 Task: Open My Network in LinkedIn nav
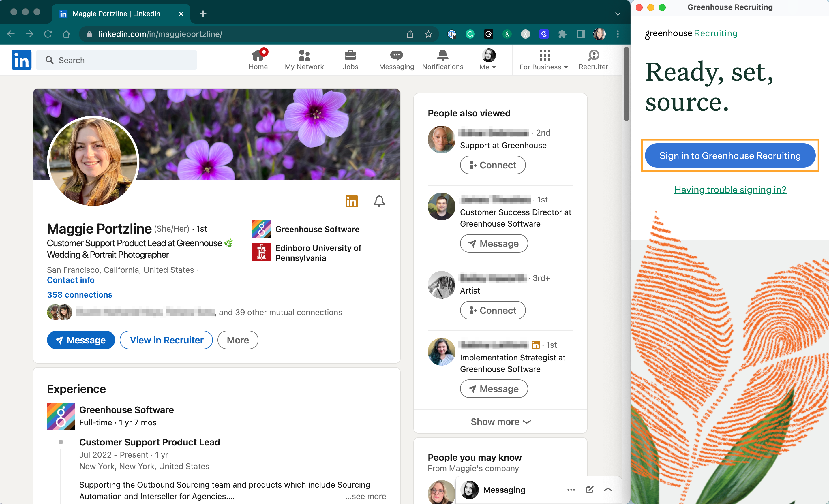tap(304, 59)
